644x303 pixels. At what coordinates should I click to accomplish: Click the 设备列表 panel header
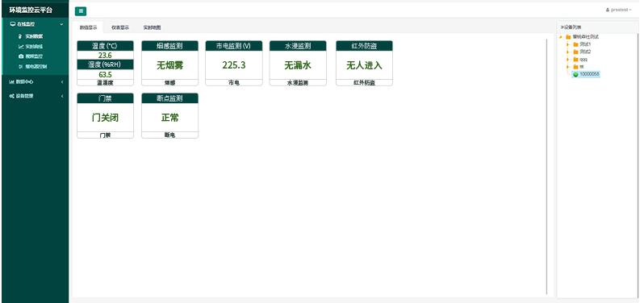click(571, 27)
